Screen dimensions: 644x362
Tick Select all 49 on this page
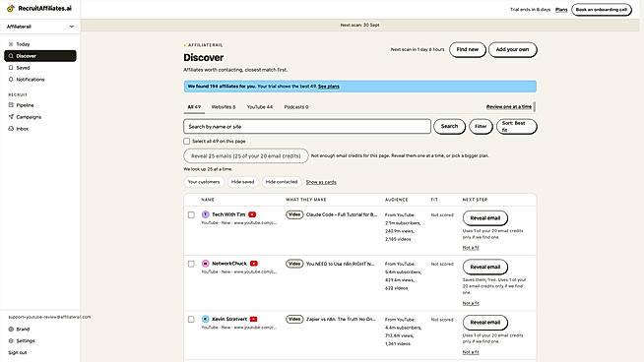187,142
